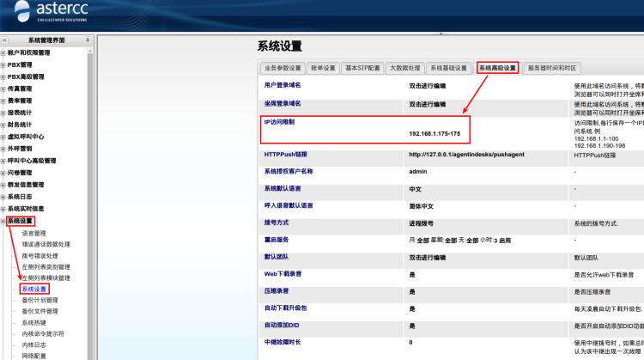Click the IP访问限制 value 192.168.1.175-175
The width and height of the screenshot is (644, 360).
point(434,134)
